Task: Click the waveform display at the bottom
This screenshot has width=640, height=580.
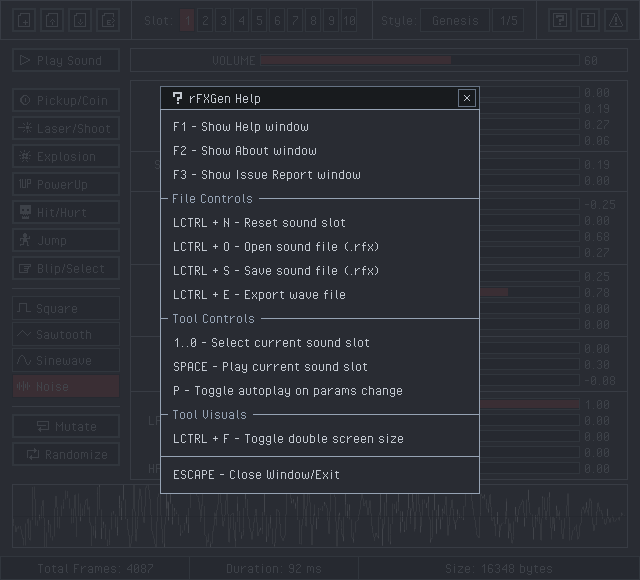Action: [x=320, y=517]
